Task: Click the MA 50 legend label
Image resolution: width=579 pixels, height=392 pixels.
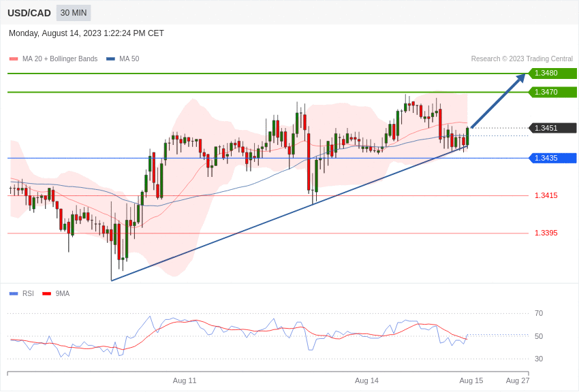Action: click(129, 59)
